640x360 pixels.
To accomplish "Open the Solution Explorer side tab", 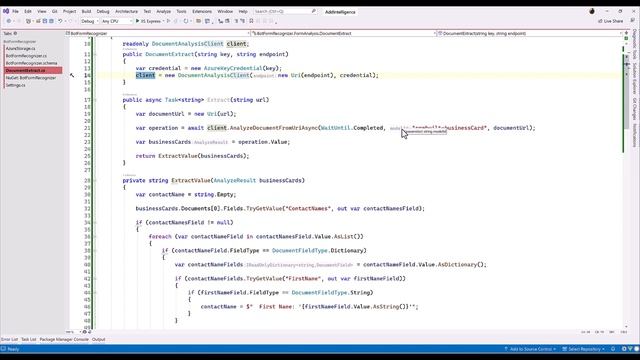I will (635, 78).
